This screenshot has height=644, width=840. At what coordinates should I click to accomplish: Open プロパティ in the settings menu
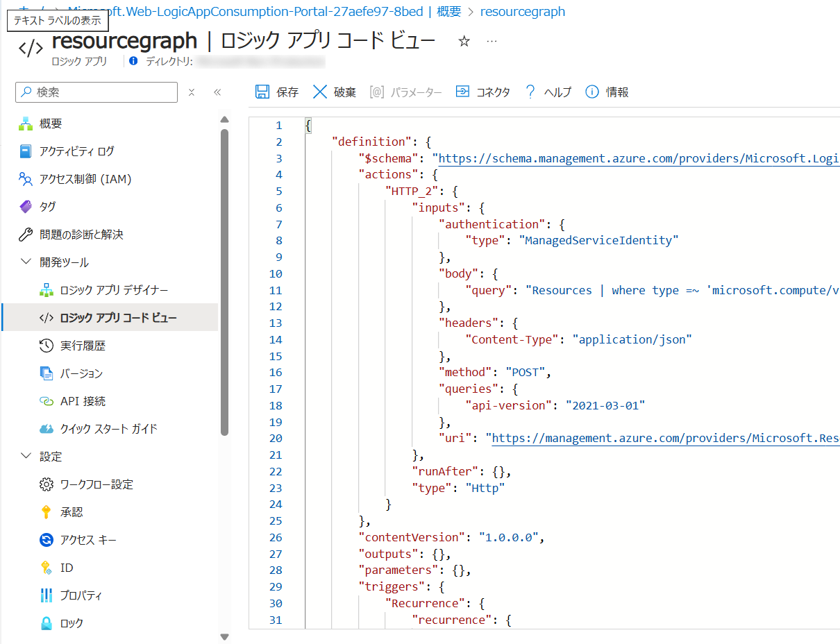pos(81,595)
